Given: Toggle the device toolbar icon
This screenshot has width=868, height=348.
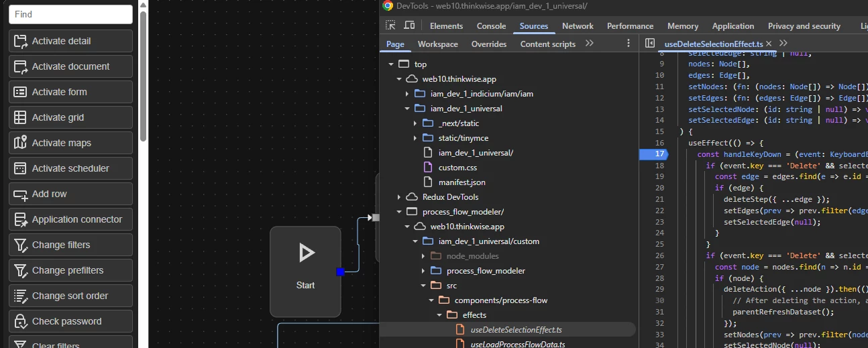Looking at the screenshot, I should click(x=409, y=25).
